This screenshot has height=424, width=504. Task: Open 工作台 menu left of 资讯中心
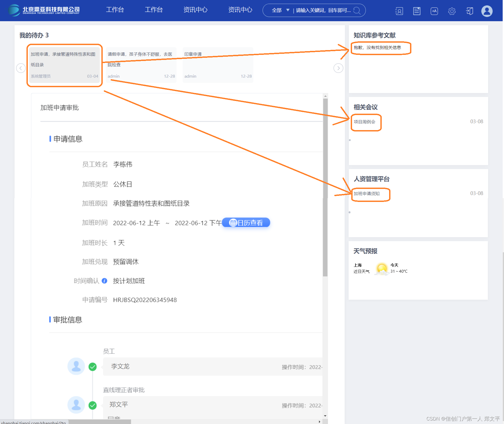[x=154, y=10]
